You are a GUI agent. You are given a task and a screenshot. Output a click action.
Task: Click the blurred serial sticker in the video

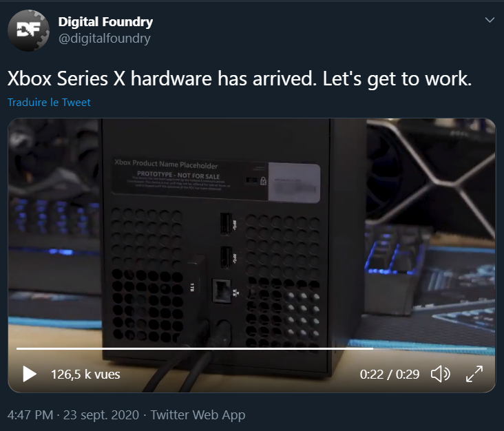(x=294, y=183)
